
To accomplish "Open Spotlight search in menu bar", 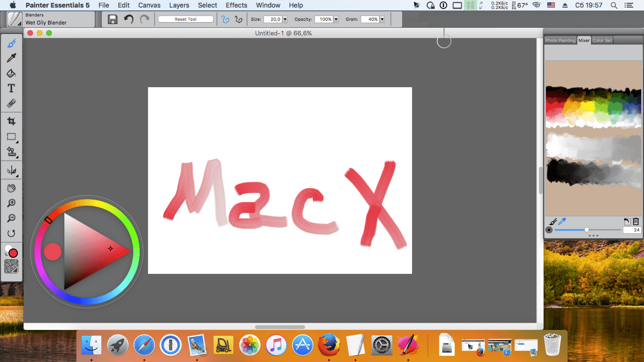I will click(614, 5).
